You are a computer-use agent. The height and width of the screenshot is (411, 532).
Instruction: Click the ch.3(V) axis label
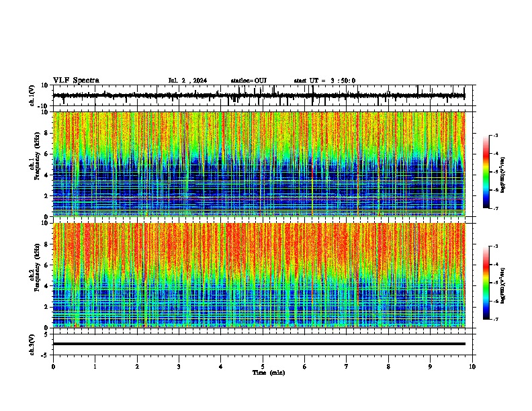tap(32, 345)
